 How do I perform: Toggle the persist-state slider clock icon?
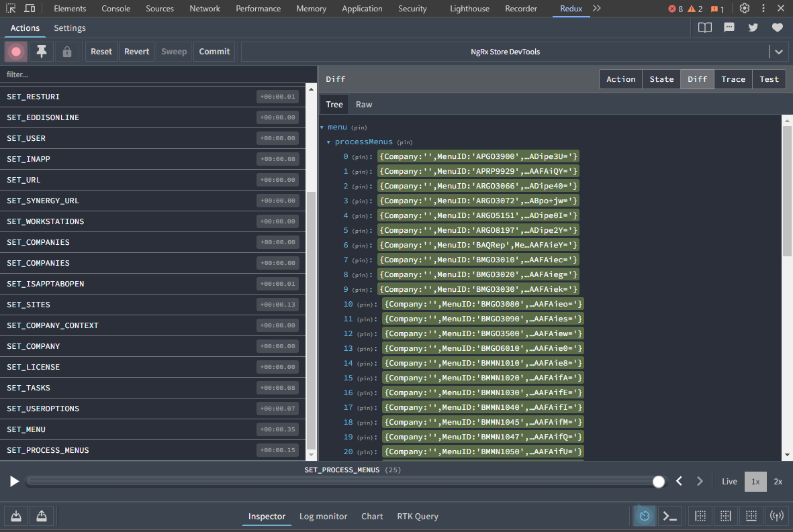(645, 516)
